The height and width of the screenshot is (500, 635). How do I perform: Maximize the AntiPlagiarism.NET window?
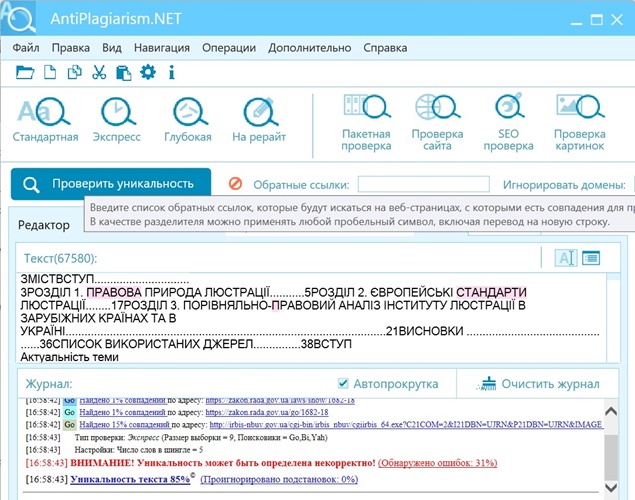point(596,19)
